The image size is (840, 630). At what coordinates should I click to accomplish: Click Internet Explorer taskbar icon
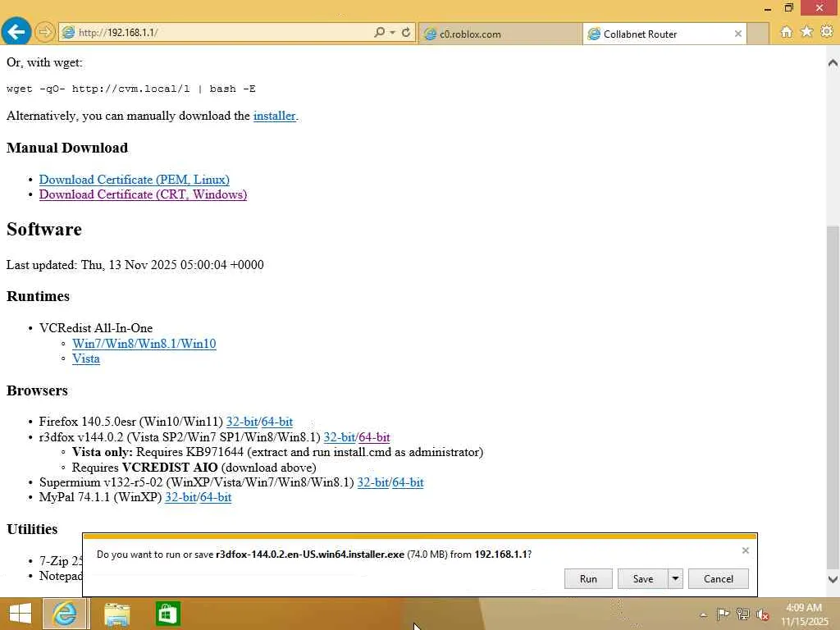(x=65, y=614)
